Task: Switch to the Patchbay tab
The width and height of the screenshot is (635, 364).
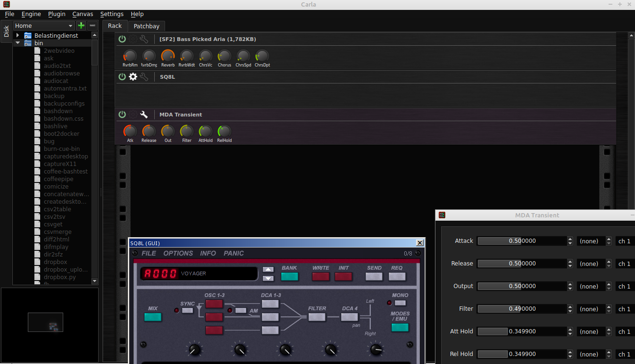Action: pyautogui.click(x=146, y=26)
